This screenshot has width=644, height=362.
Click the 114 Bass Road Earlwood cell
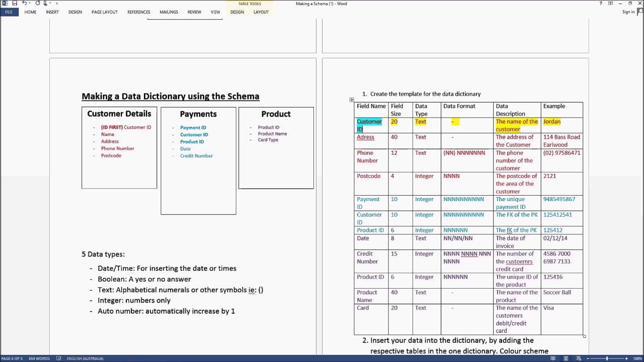(561, 141)
